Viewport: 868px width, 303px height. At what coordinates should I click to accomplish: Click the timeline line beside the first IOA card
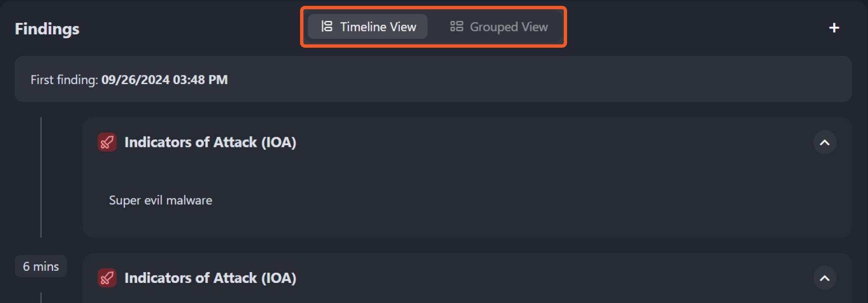[x=41, y=177]
